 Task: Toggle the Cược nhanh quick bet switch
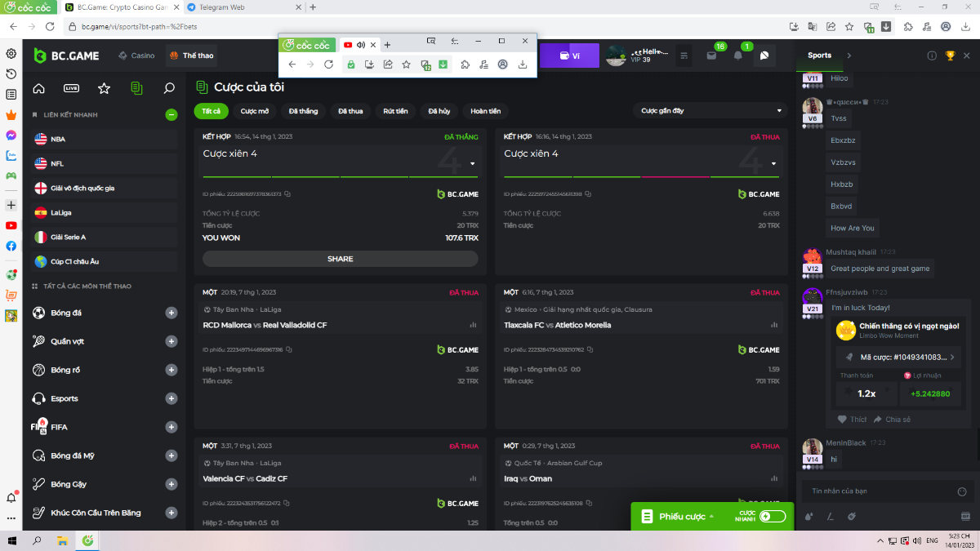(772, 516)
